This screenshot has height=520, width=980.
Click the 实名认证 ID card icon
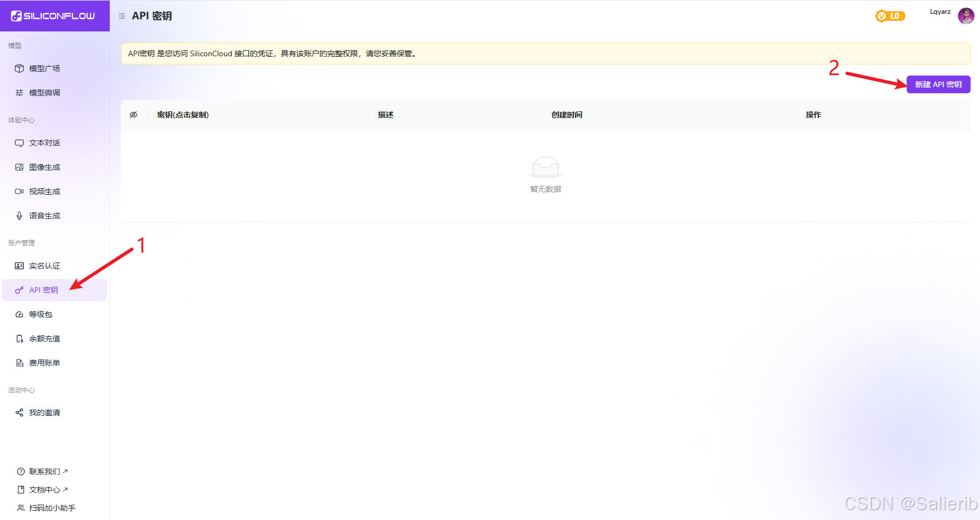click(19, 266)
